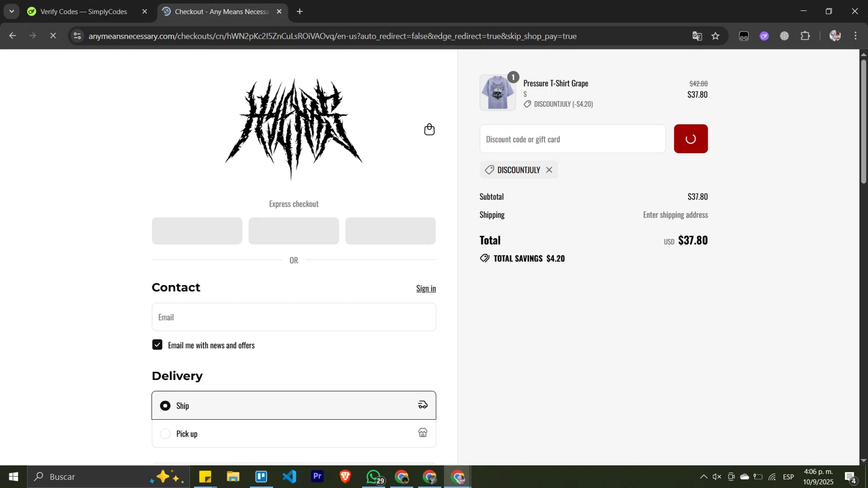Select the Ship delivery option

point(294,405)
